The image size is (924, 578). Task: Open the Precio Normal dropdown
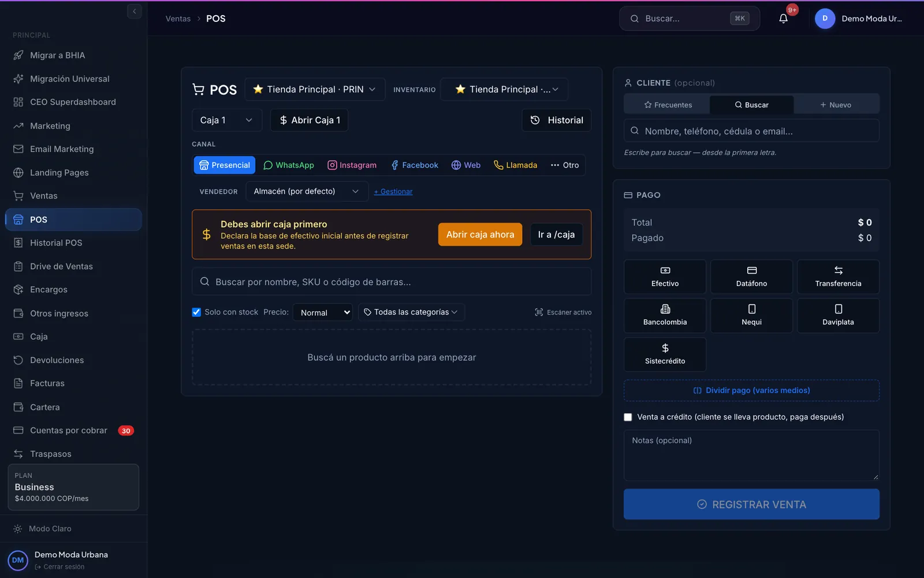[323, 312]
